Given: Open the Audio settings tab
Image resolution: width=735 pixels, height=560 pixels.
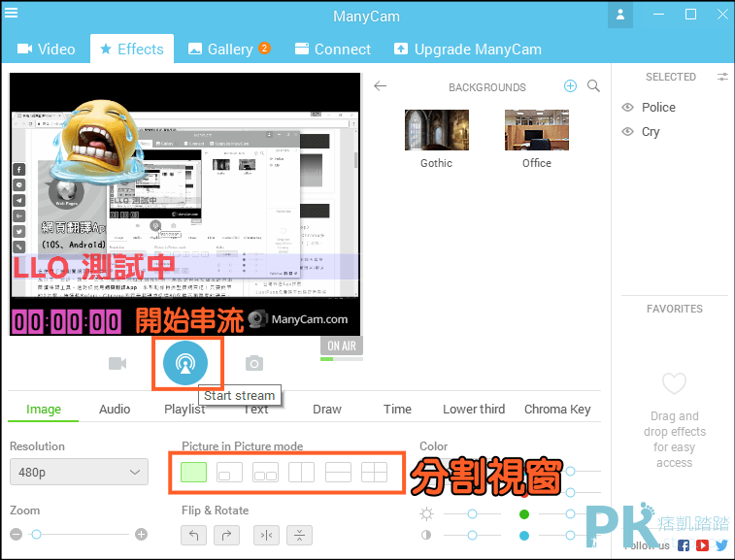Looking at the screenshot, I should (115, 410).
